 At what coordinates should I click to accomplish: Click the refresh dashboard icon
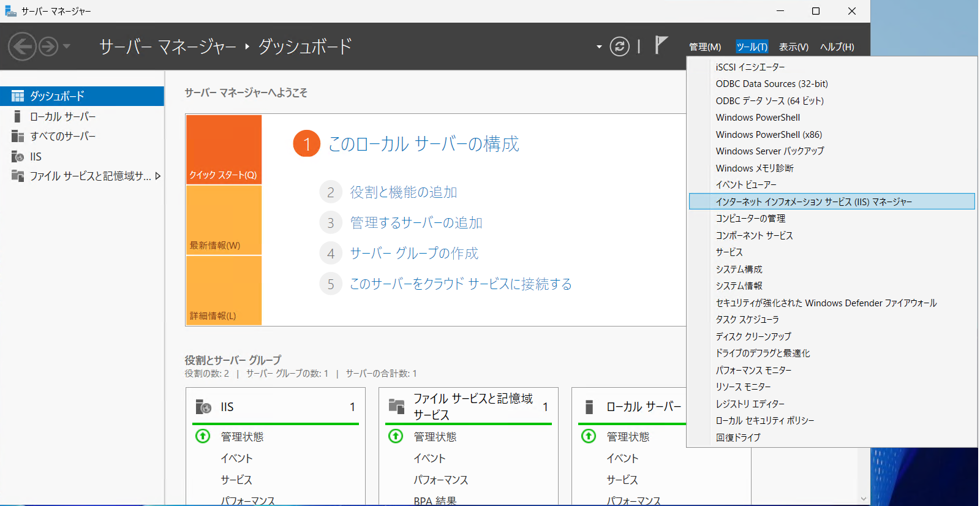[619, 47]
